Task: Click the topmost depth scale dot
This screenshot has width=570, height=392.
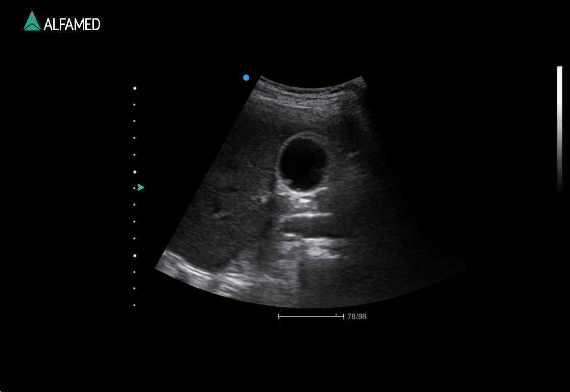Action: point(135,88)
